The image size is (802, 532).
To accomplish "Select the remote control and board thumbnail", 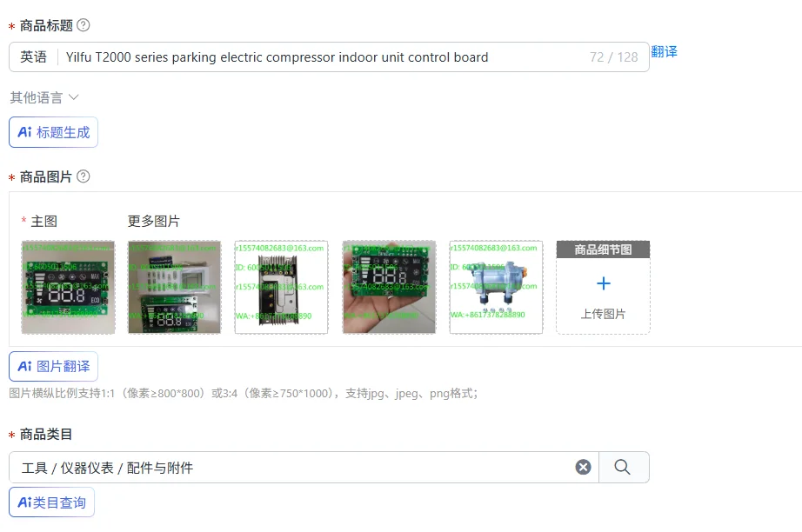I will click(175, 287).
